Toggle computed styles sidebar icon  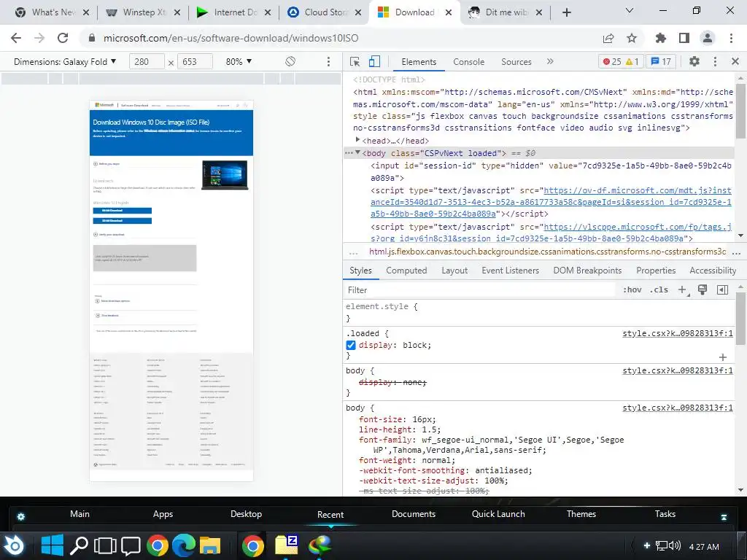tap(722, 290)
